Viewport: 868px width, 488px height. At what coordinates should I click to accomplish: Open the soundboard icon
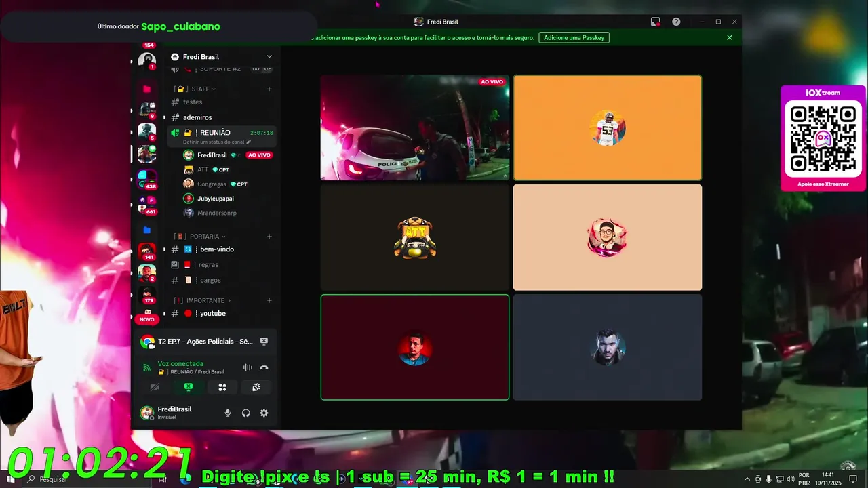coord(256,387)
